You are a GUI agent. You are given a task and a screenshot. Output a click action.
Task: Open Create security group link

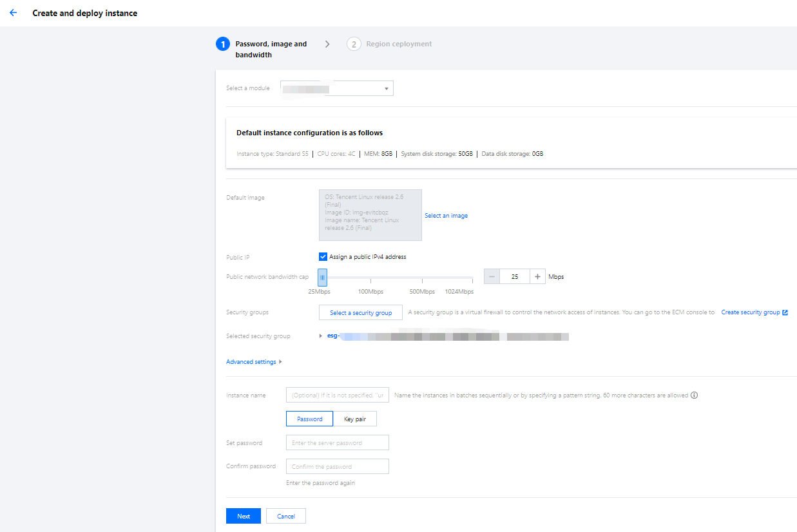tap(750, 312)
